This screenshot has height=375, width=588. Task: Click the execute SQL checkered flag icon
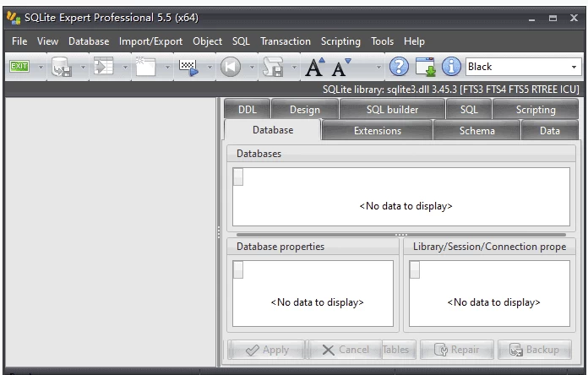point(188,67)
